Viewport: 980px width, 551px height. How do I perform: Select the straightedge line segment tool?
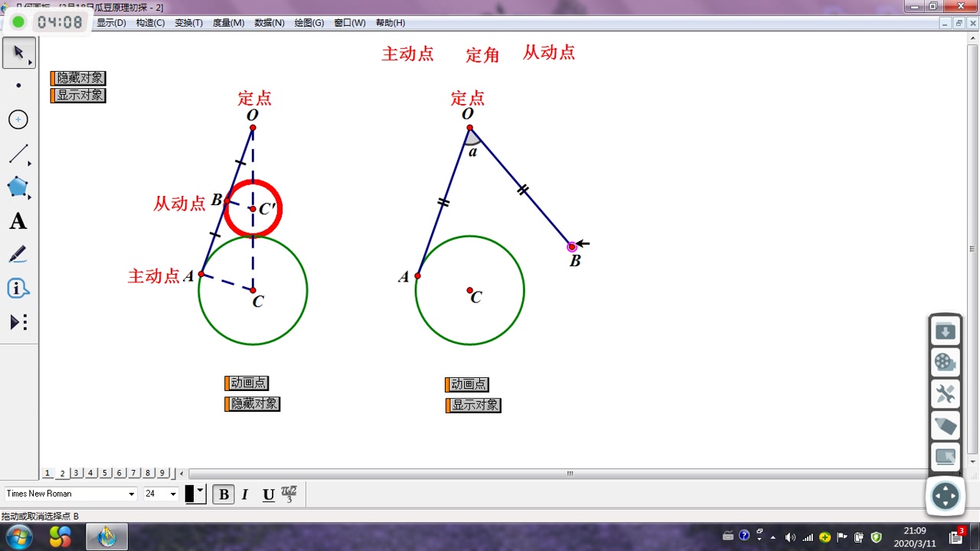tap(18, 154)
